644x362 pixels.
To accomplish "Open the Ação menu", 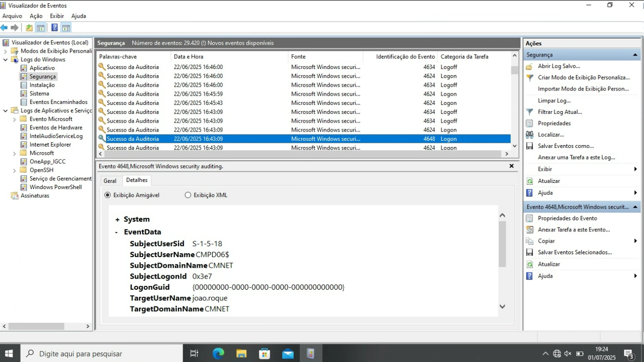I will click(x=36, y=16).
